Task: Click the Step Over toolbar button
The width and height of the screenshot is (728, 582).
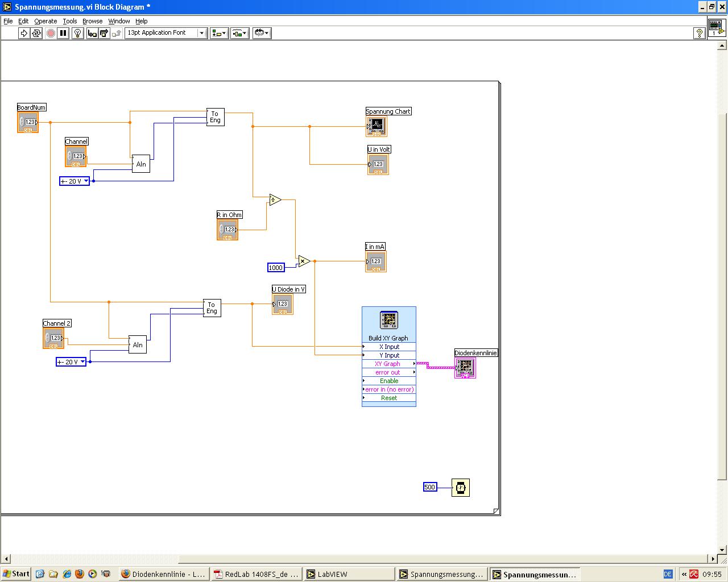Action: click(x=104, y=33)
